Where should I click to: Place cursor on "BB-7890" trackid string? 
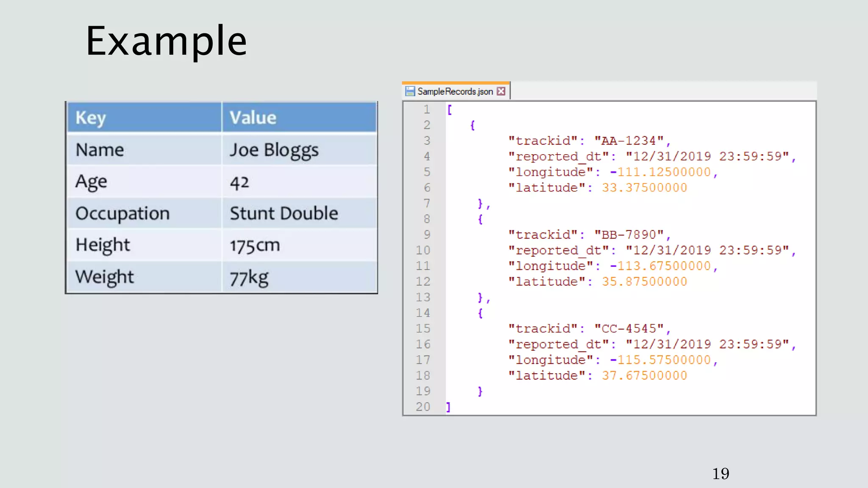click(629, 235)
